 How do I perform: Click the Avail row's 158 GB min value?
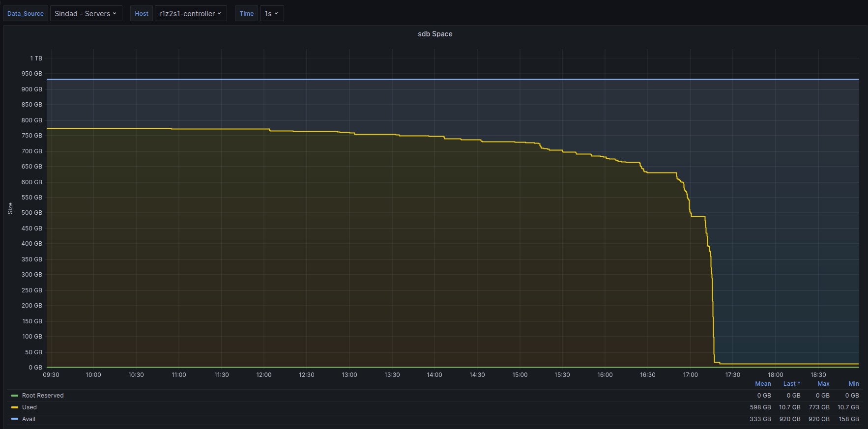848,419
